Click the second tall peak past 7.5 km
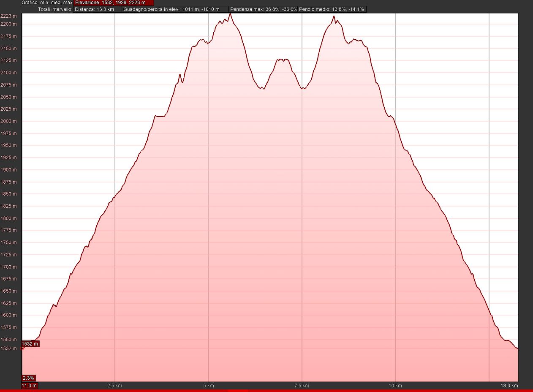 tap(334, 17)
